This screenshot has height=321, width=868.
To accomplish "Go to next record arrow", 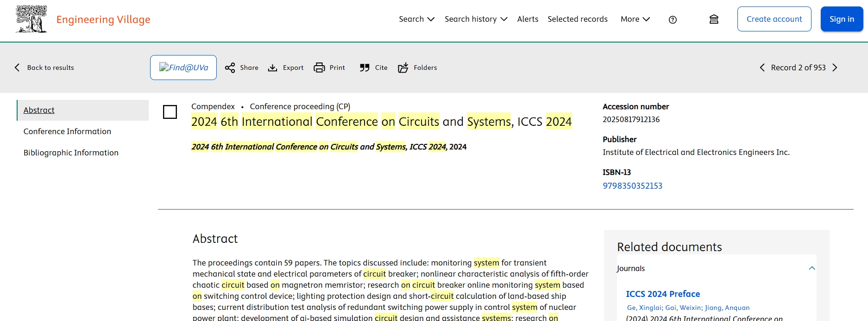I will click(835, 68).
